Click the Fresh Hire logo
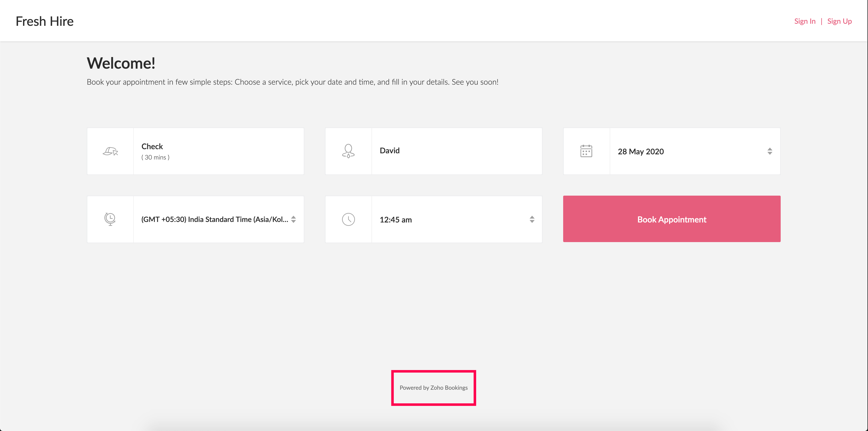The width and height of the screenshot is (868, 431). click(x=44, y=21)
